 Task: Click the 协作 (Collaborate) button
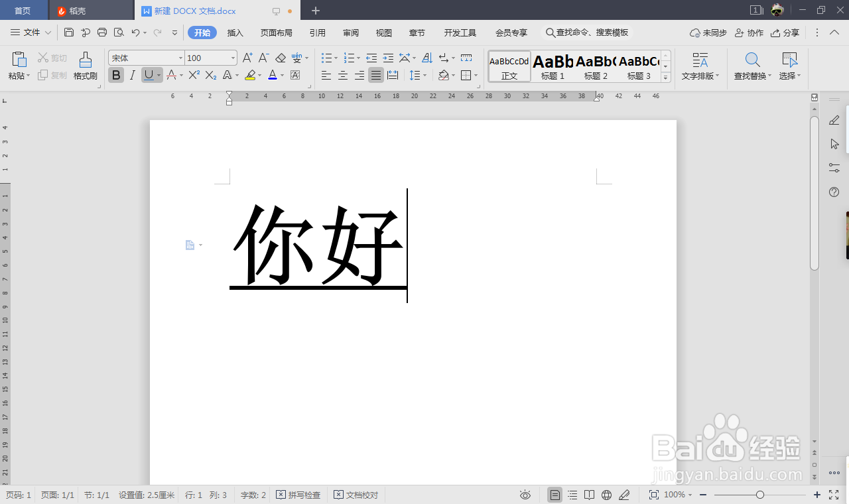pyautogui.click(x=749, y=32)
